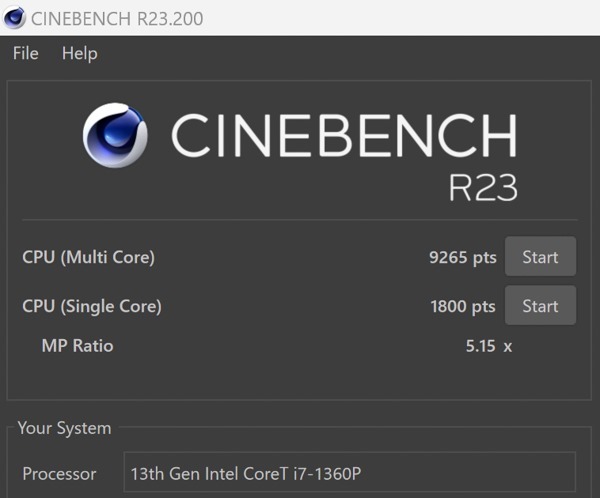Click the Processor name field
Viewport: 600px width, 498px height.
pos(350,472)
